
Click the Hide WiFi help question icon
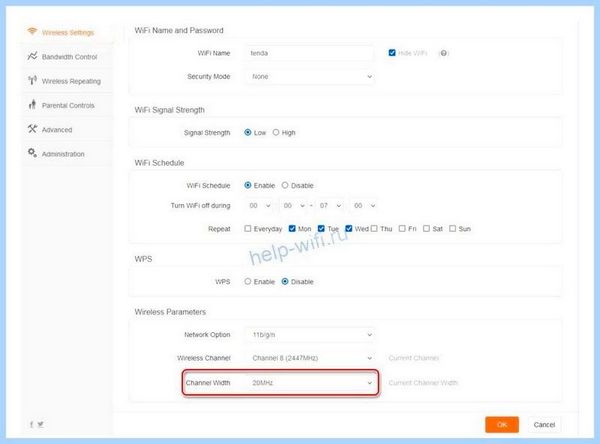pyautogui.click(x=443, y=53)
